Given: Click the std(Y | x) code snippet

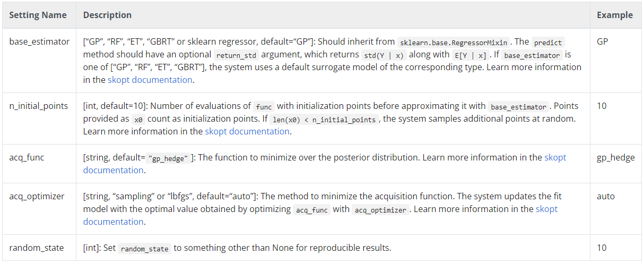Looking at the screenshot, I should tap(383, 55).
